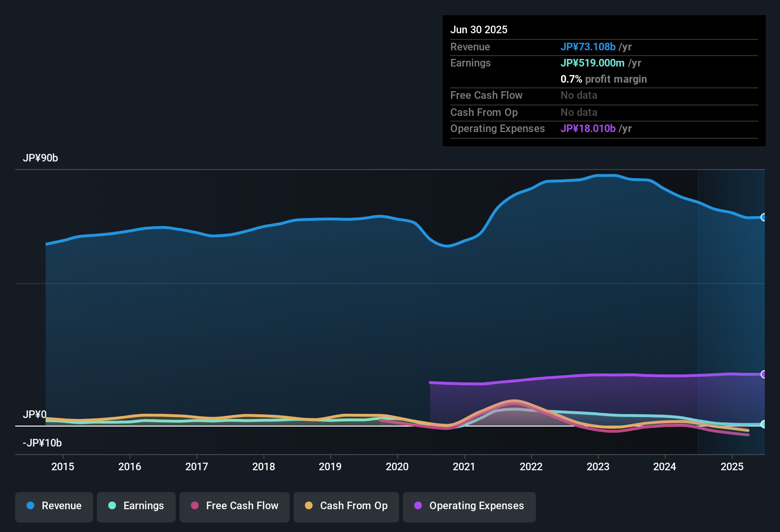Viewport: 780px width, 532px height.
Task: Click the Cash From Op legend button
Action: [x=346, y=506]
